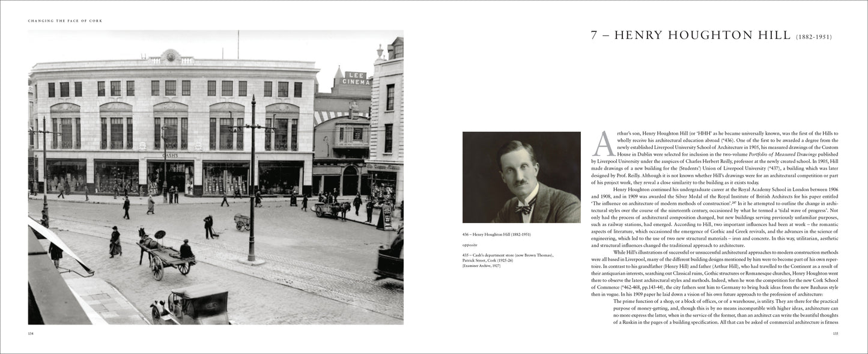Screen dimensions: 868x354
Task: Select the italicized word opposite in the caption
Action: point(469,245)
